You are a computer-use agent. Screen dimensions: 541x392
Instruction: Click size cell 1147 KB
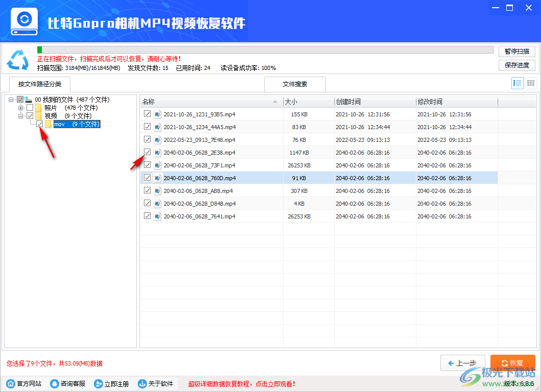coord(299,153)
